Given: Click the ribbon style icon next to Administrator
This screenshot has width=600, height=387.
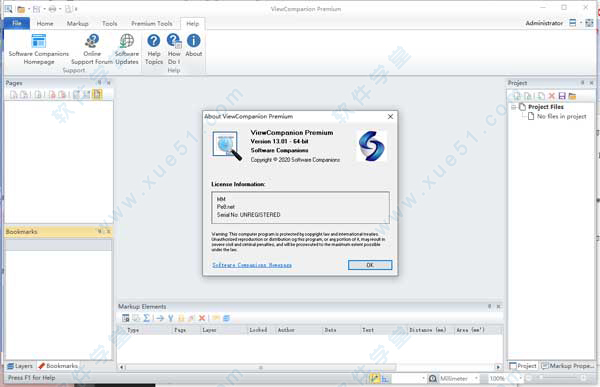Looking at the screenshot, I should click(572, 23).
